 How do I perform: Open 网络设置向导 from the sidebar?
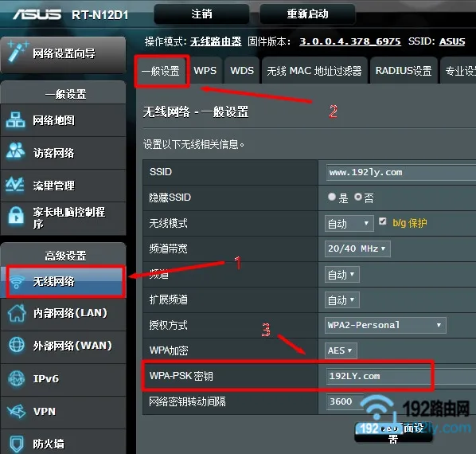click(x=63, y=55)
